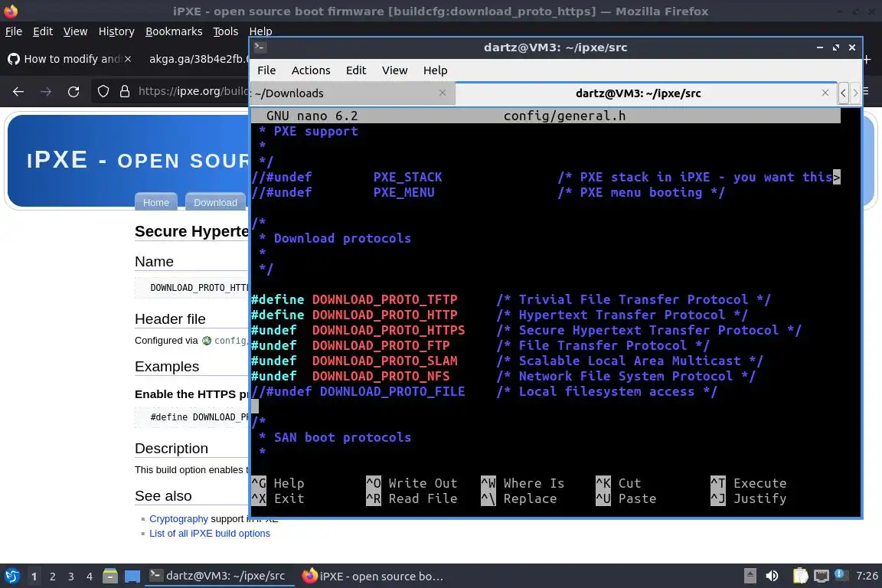Open the start menu icon in the taskbar
This screenshot has height=588, width=882.
click(11, 577)
